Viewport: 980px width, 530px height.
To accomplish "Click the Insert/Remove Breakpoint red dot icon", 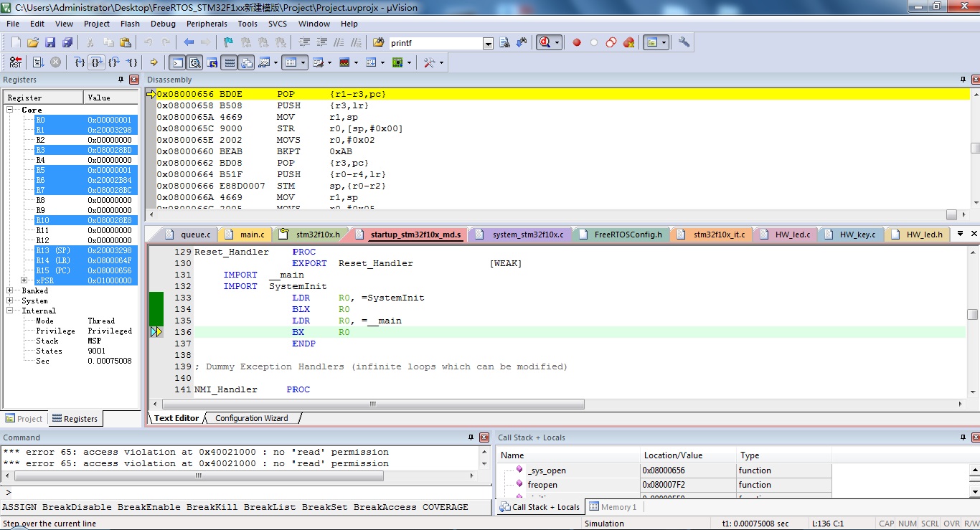I will pyautogui.click(x=576, y=43).
